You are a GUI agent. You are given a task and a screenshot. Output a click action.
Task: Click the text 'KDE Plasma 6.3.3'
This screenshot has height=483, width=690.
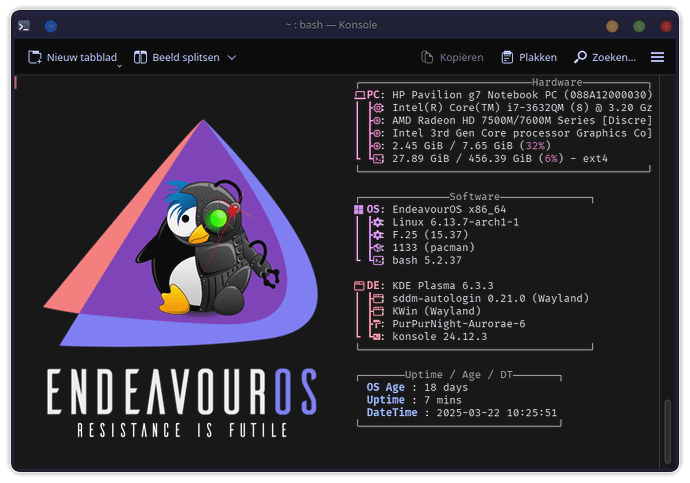443,286
